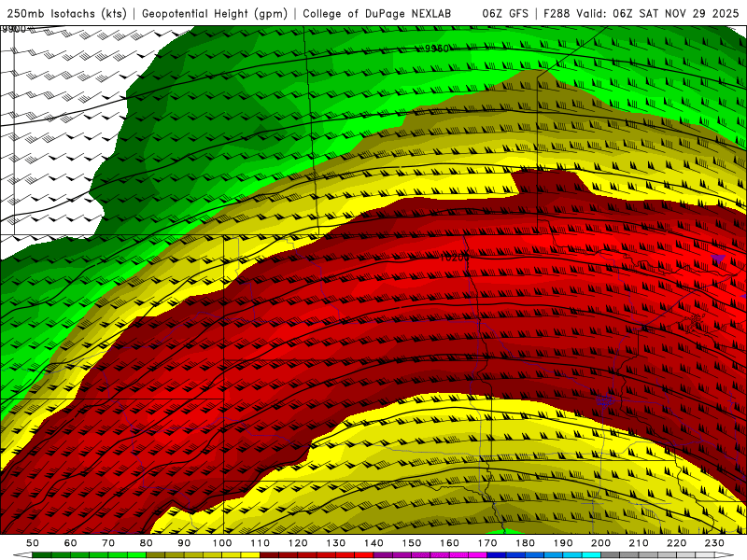Image resolution: width=747 pixels, height=560 pixels.
Task: Click the 60 value on the legend scale
Action: [x=71, y=543]
